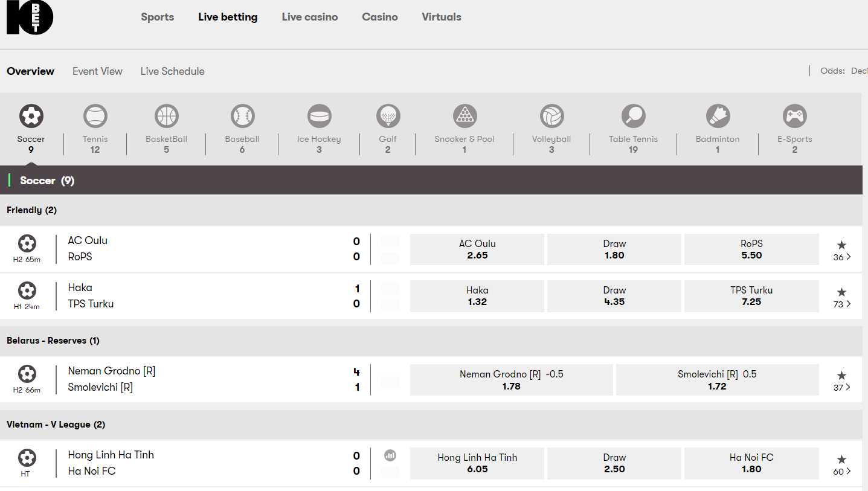Expand 73 more markets for Haka match
868x491 pixels.
pos(842,304)
